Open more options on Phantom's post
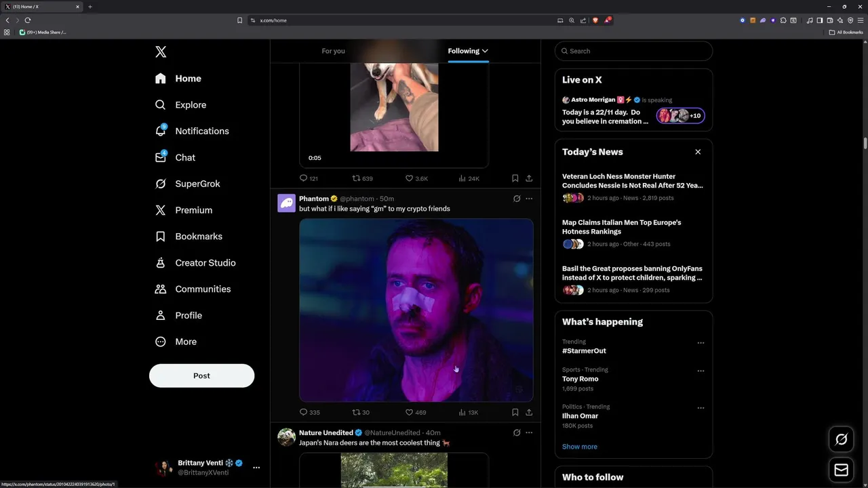This screenshot has width=868, height=488. point(529,199)
